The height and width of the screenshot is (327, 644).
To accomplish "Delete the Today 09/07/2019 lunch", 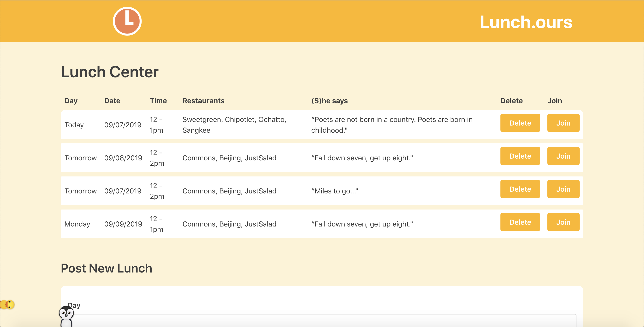I will 520,123.
